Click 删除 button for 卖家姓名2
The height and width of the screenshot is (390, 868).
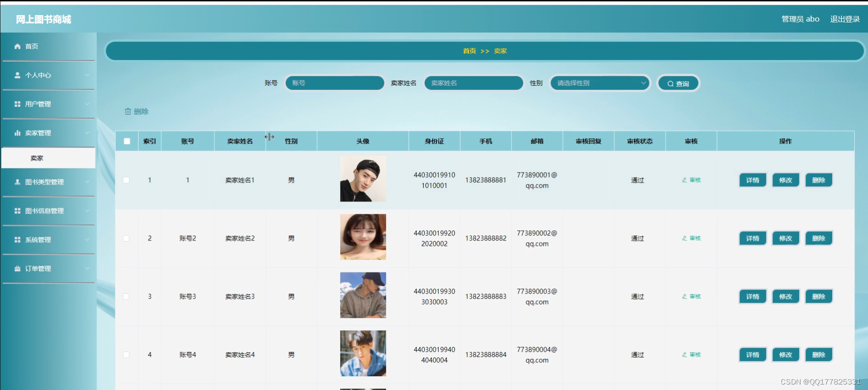coord(819,239)
